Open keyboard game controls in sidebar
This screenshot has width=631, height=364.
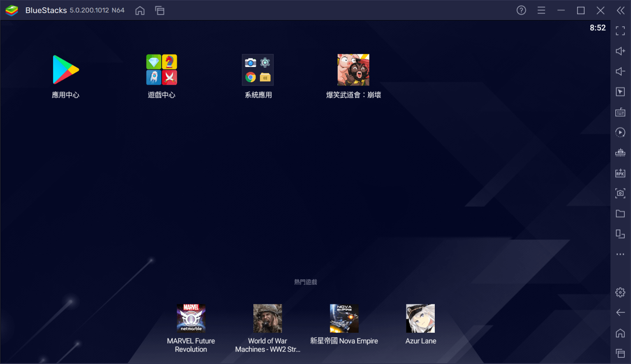(620, 112)
